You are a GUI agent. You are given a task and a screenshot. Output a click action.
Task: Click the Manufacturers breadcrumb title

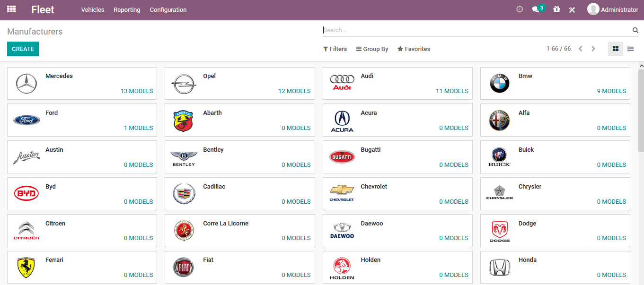tap(35, 32)
